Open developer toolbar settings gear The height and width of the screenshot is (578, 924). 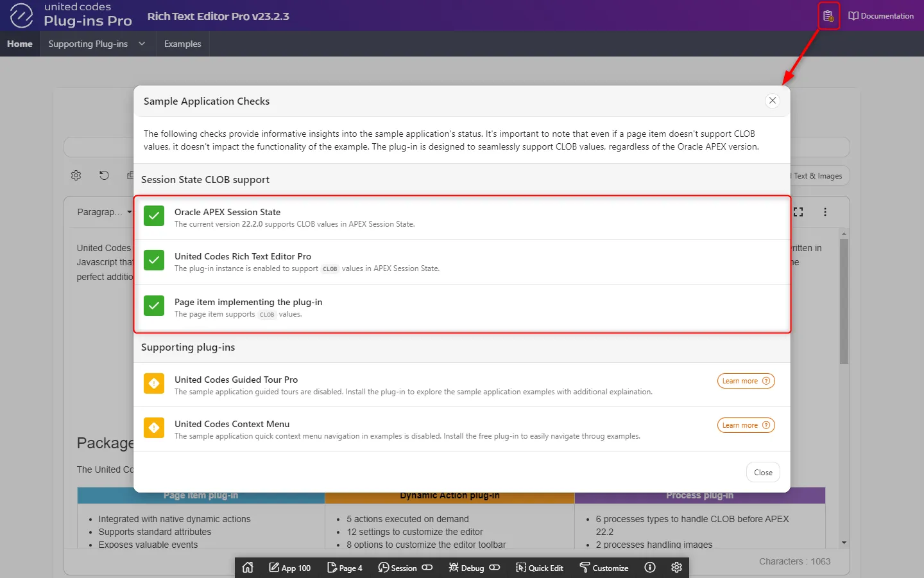click(676, 568)
